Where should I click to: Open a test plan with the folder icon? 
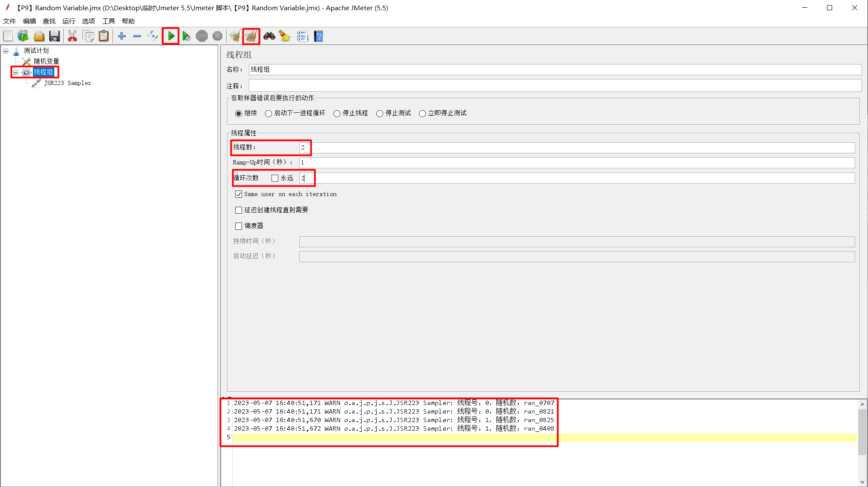tap(39, 36)
